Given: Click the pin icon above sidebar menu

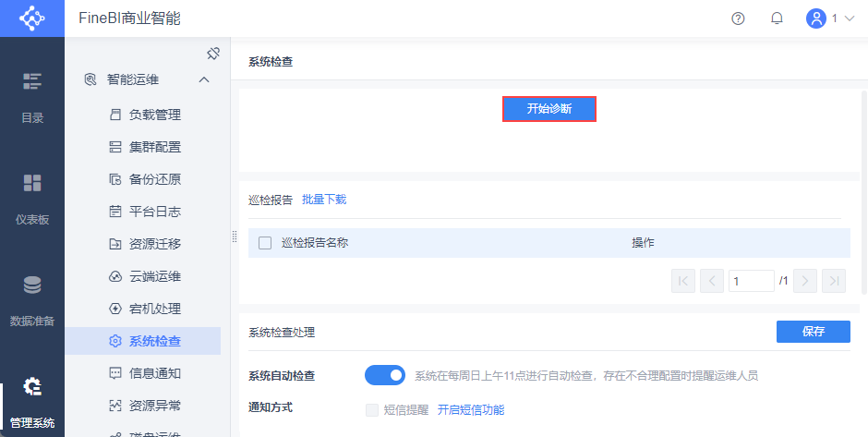Looking at the screenshot, I should tap(212, 54).
